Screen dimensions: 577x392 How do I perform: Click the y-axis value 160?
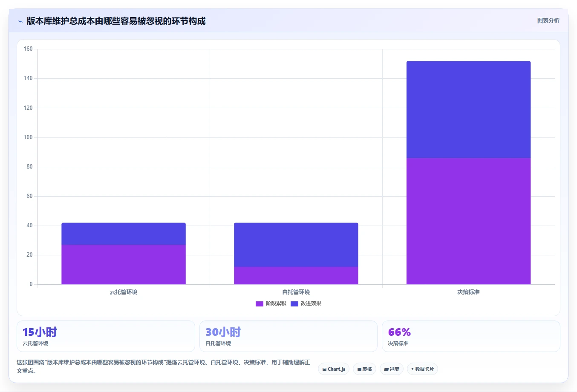[x=28, y=49]
